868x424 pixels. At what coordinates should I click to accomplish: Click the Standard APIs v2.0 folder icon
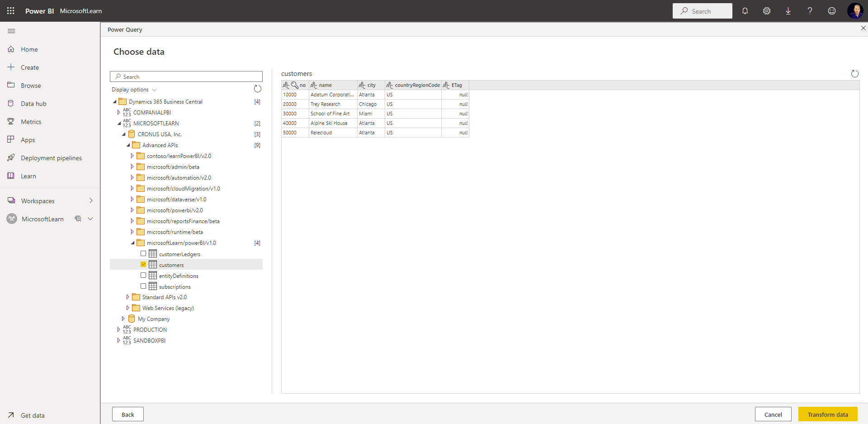[x=136, y=297]
